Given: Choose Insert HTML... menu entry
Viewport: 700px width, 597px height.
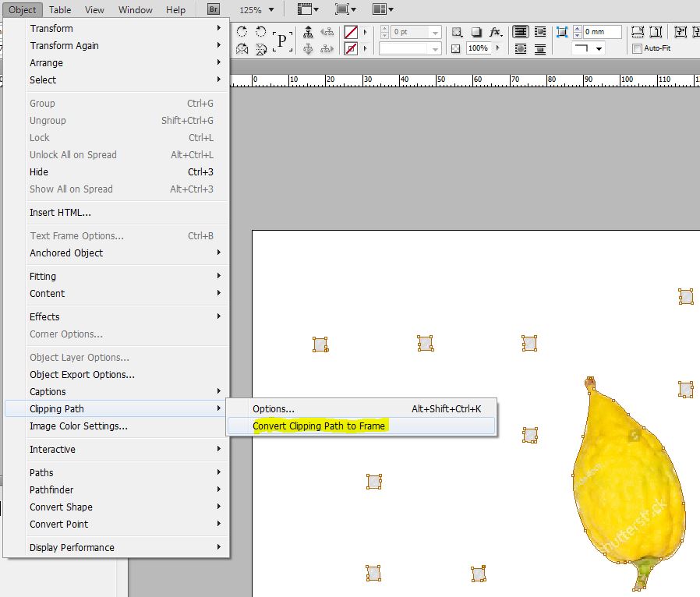Looking at the screenshot, I should pyautogui.click(x=116, y=213).
